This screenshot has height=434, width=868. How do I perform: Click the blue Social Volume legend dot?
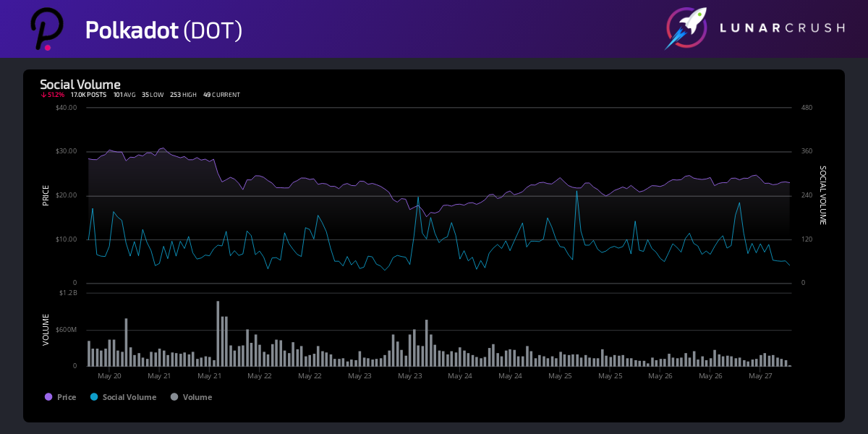(94, 397)
